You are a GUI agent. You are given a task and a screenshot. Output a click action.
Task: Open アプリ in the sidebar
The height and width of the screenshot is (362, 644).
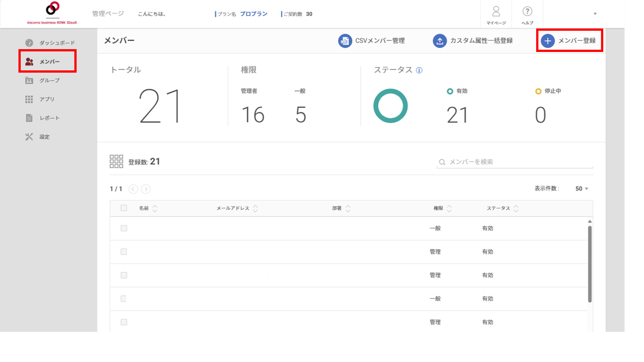pyautogui.click(x=47, y=99)
